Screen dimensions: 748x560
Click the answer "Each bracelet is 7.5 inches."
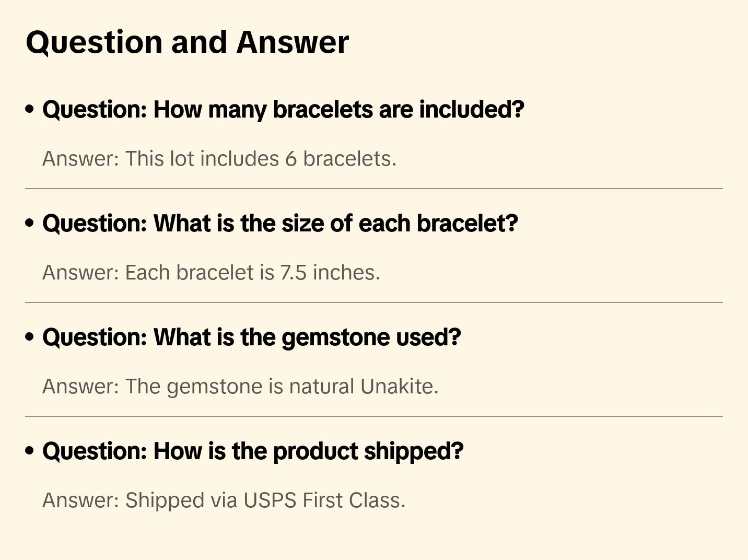[211, 273]
